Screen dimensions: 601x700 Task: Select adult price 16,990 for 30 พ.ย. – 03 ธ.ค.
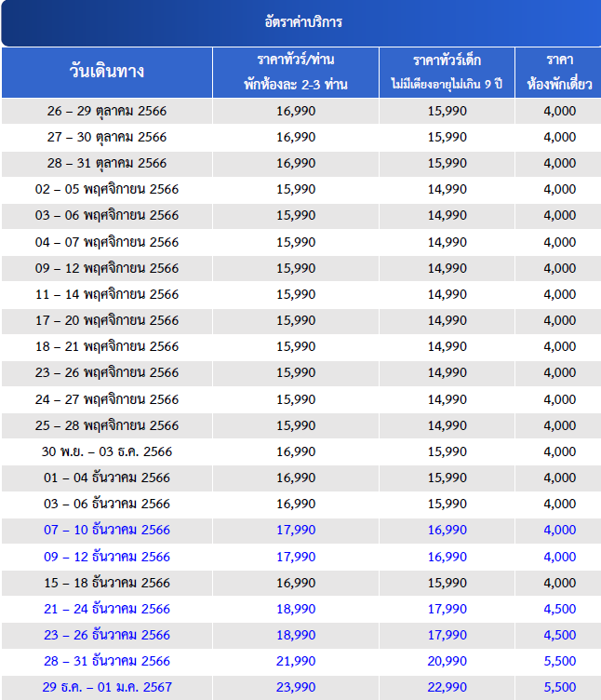click(296, 451)
